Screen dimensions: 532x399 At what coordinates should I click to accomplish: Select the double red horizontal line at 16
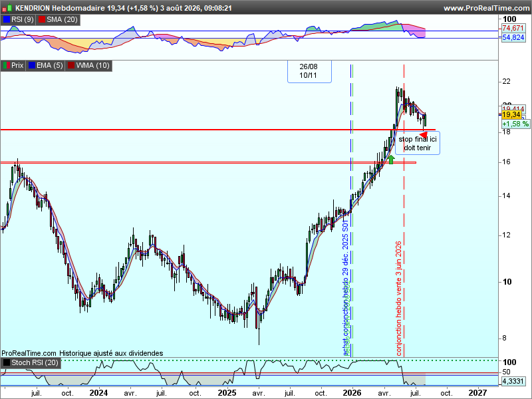point(208,162)
